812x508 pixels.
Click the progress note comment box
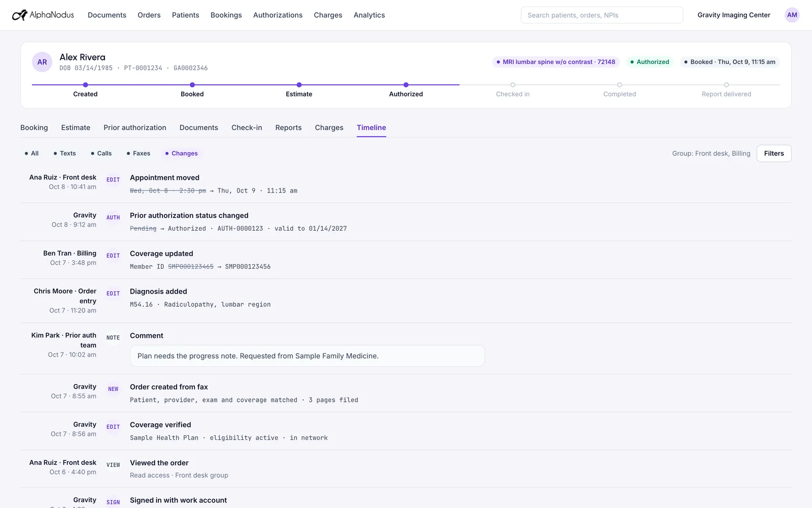308,356
